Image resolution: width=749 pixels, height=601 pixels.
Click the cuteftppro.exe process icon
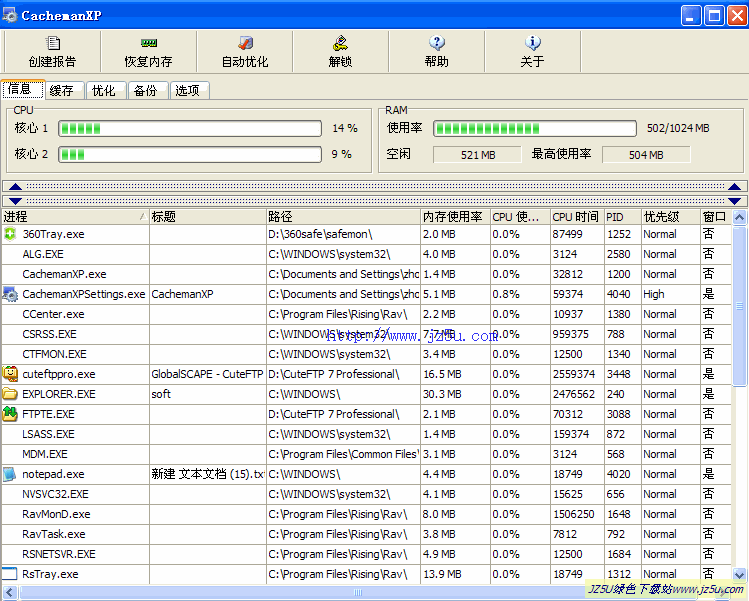click(x=10, y=374)
